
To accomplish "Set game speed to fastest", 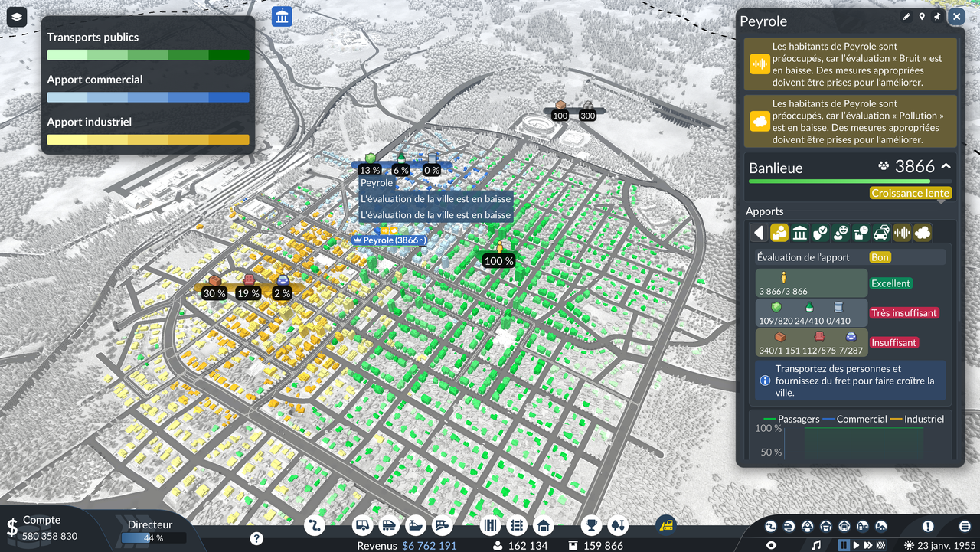I will [880, 545].
